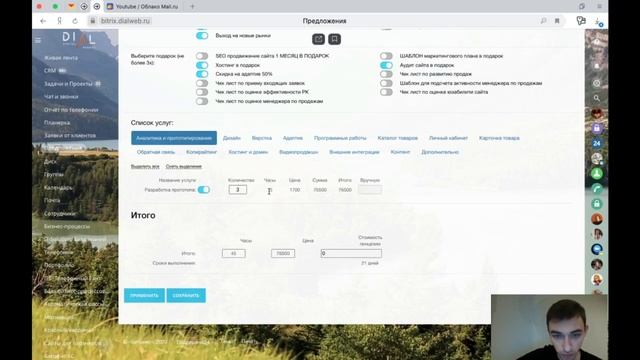Open notifications bell in right sidebar
The width and height of the screenshot is (640, 360).
coord(597,66)
